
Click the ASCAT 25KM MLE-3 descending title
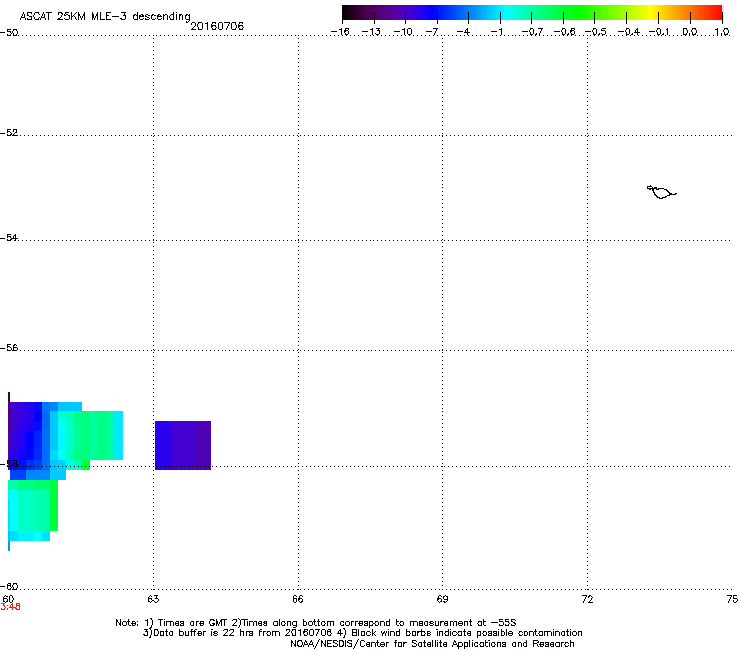tap(105, 17)
